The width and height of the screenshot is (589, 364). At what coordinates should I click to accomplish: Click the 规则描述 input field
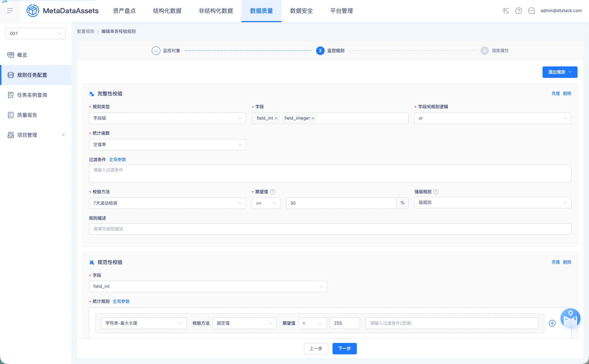330,229
